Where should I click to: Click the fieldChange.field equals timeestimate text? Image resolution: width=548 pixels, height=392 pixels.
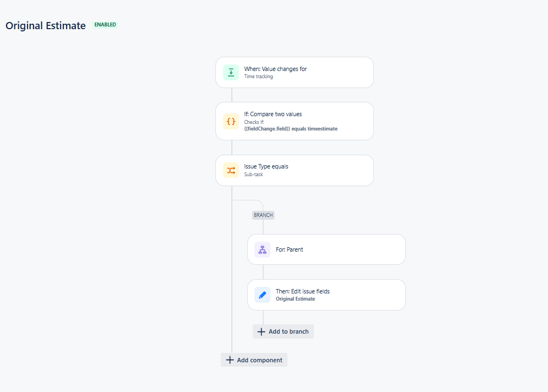[291, 129]
